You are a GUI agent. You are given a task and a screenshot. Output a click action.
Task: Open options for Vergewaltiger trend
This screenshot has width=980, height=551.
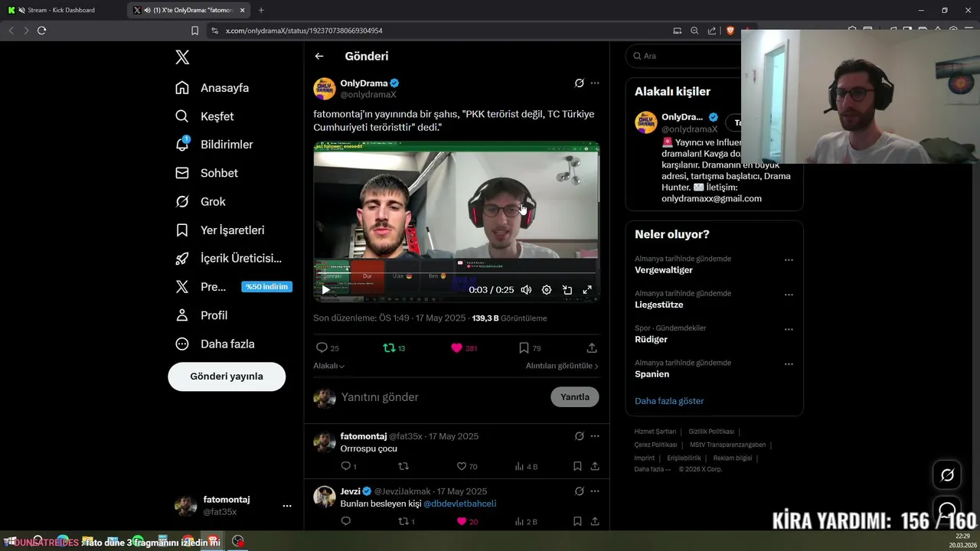pos(789,260)
